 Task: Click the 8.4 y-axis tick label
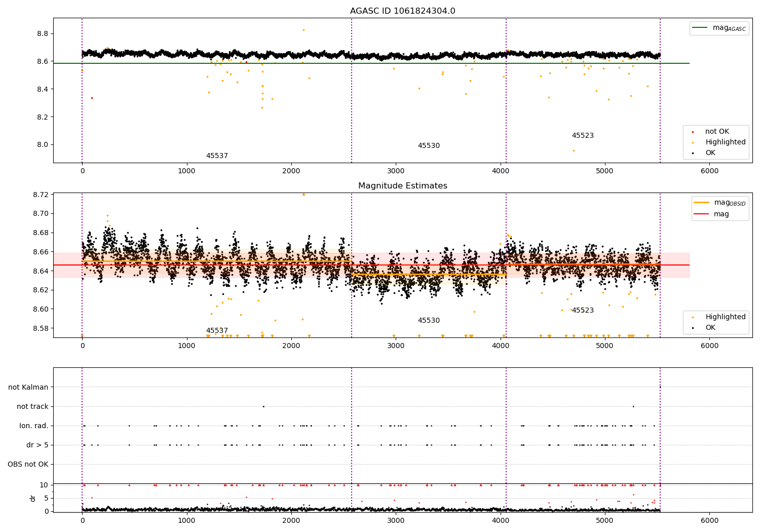click(43, 89)
